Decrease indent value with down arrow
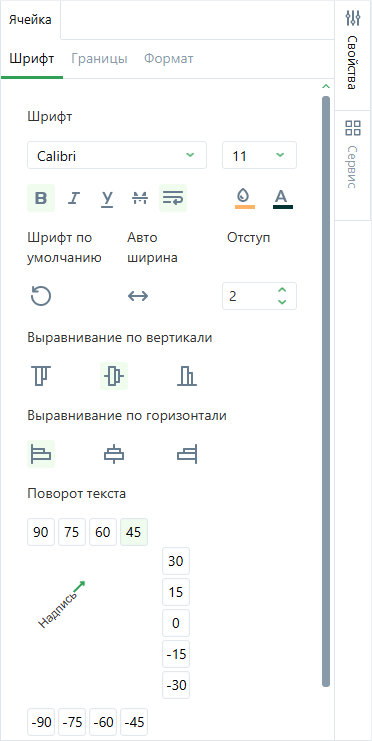 (282, 302)
